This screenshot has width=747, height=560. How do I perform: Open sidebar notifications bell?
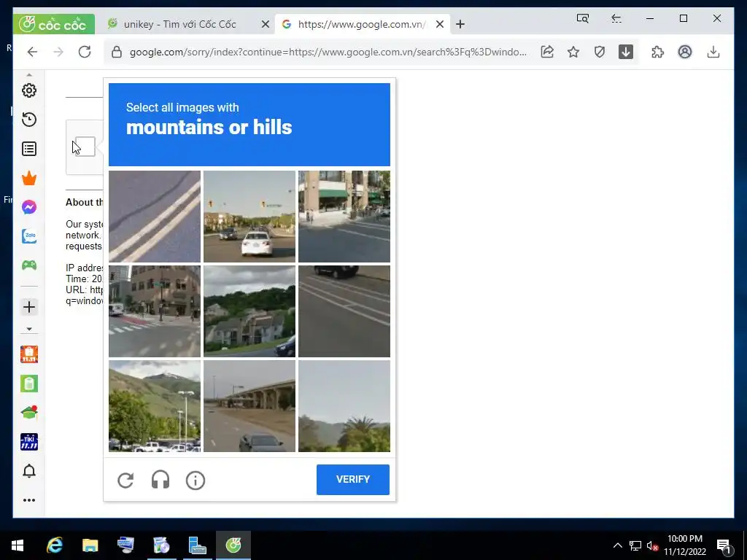29,471
